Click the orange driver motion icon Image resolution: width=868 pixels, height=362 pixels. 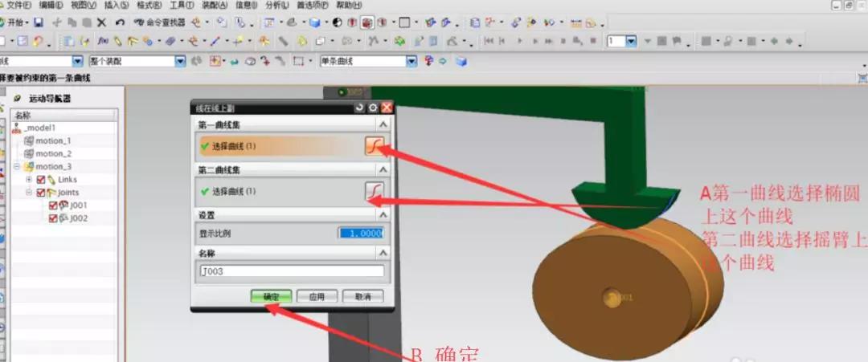click(x=264, y=41)
